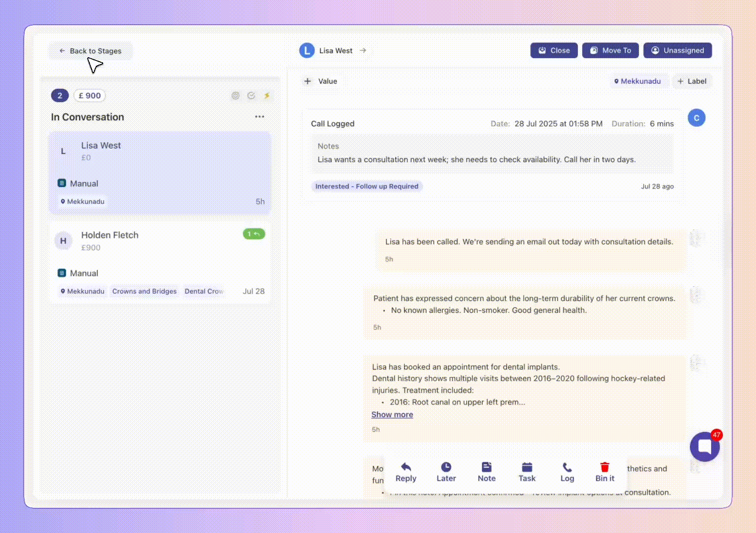The image size is (756, 533).
Task: Click the Log phone icon
Action: click(x=567, y=467)
